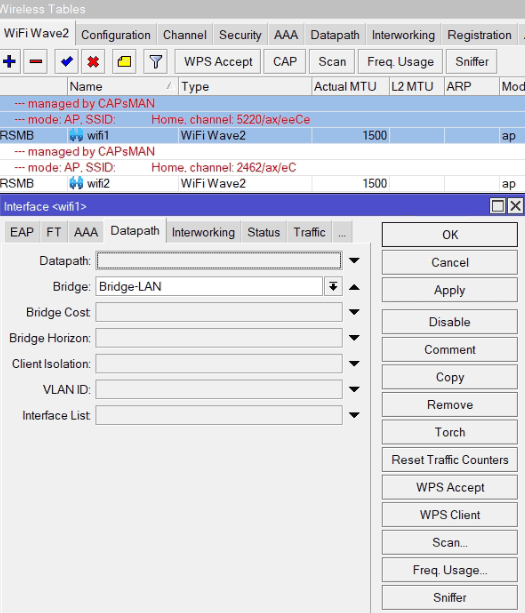Screen dimensions: 525x613
Task: Select the FT tab in dialog
Action: point(54,232)
